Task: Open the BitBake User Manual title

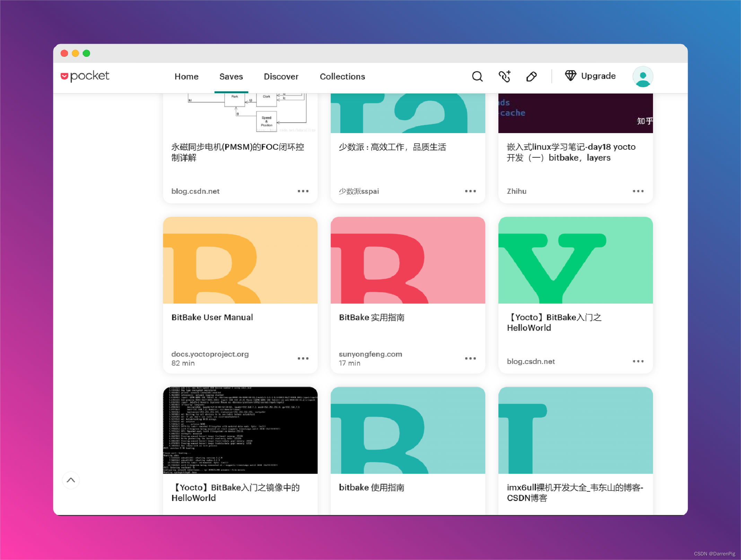Action: [212, 317]
